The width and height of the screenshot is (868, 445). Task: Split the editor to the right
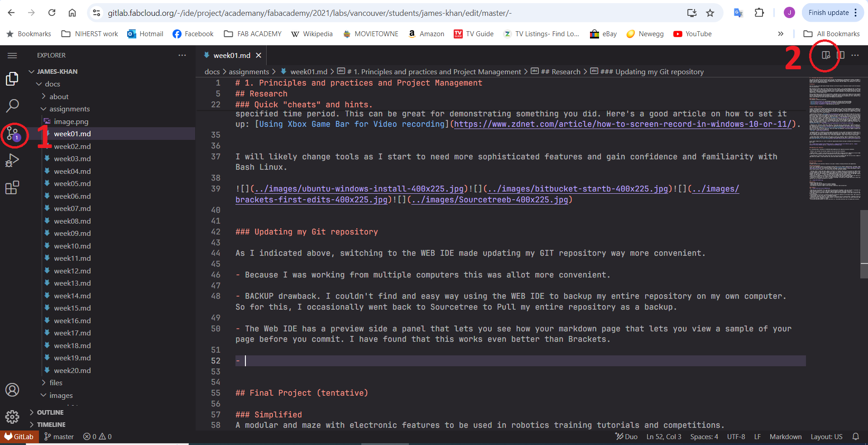tap(840, 55)
